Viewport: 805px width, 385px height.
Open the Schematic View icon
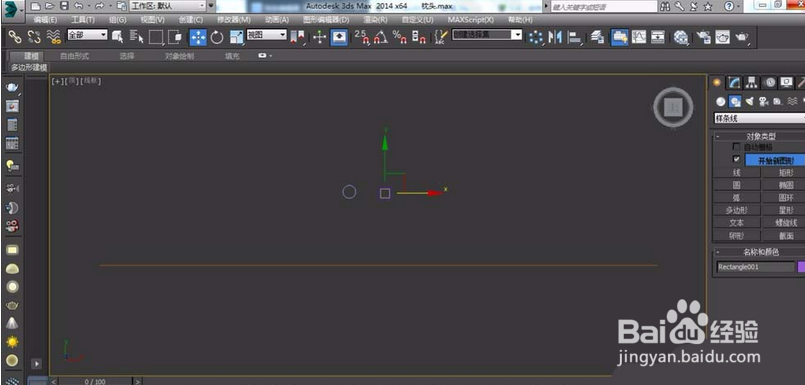658,37
